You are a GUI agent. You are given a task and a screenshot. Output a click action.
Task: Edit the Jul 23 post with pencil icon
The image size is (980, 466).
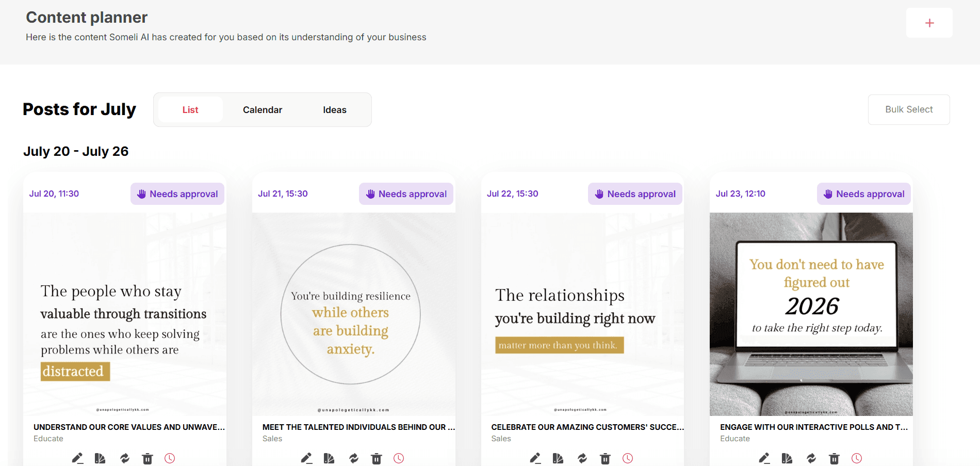point(764,458)
